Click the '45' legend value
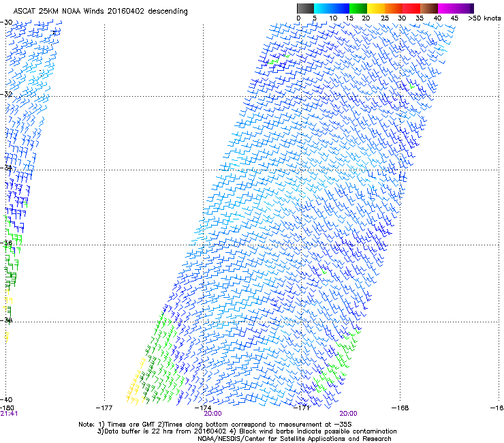The height and width of the screenshot is (443, 504). click(454, 18)
